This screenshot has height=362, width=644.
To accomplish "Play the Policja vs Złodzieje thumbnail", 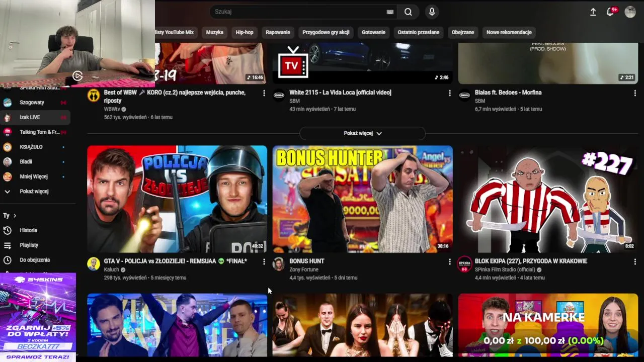I will click(x=177, y=199).
